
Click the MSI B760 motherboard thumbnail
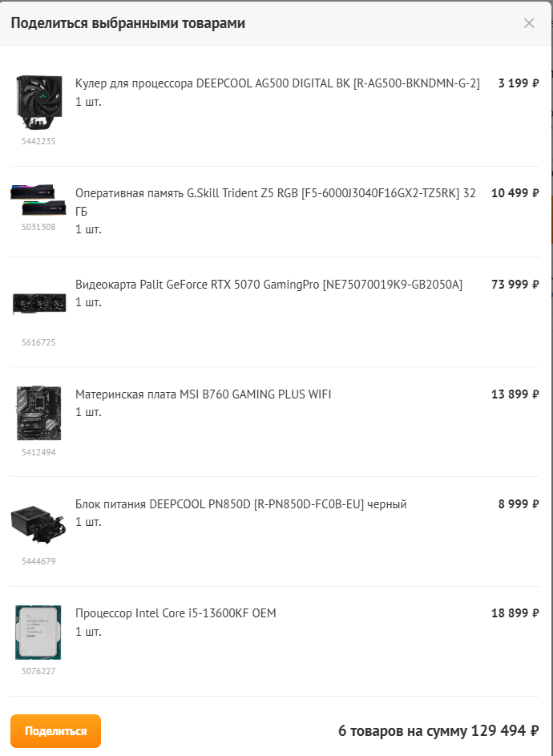38,413
